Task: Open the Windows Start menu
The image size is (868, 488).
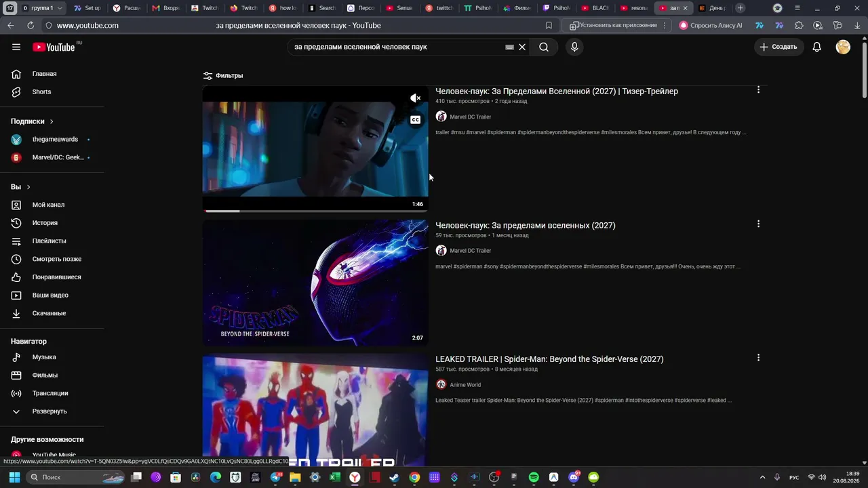Action: pyautogui.click(x=14, y=477)
